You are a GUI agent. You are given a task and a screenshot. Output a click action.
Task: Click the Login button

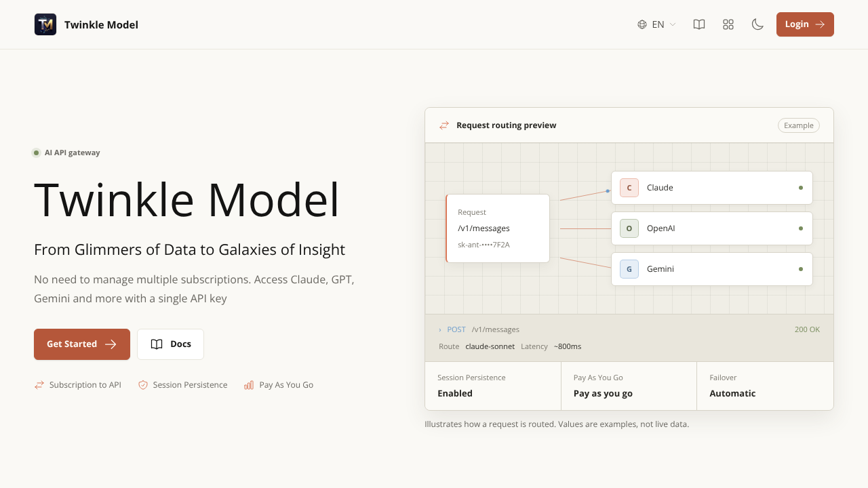tap(805, 24)
